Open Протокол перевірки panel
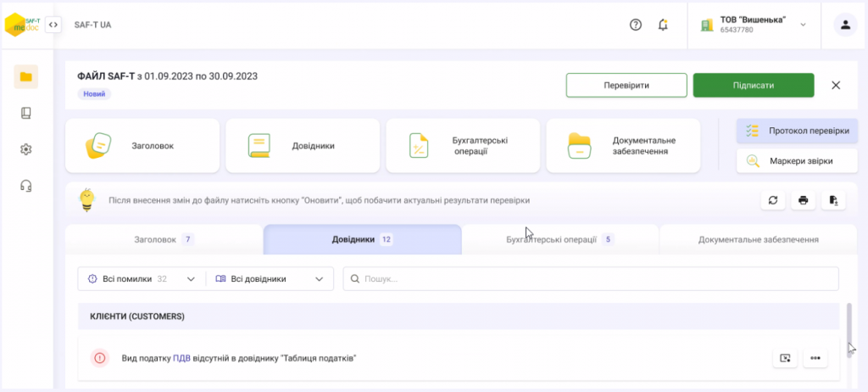This screenshot has height=392, width=868. click(797, 131)
